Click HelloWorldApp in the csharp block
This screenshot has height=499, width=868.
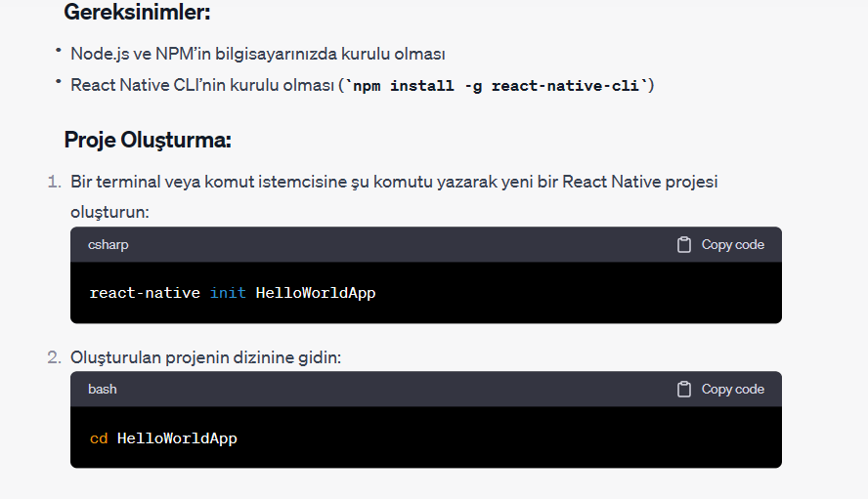pyautogui.click(x=316, y=293)
